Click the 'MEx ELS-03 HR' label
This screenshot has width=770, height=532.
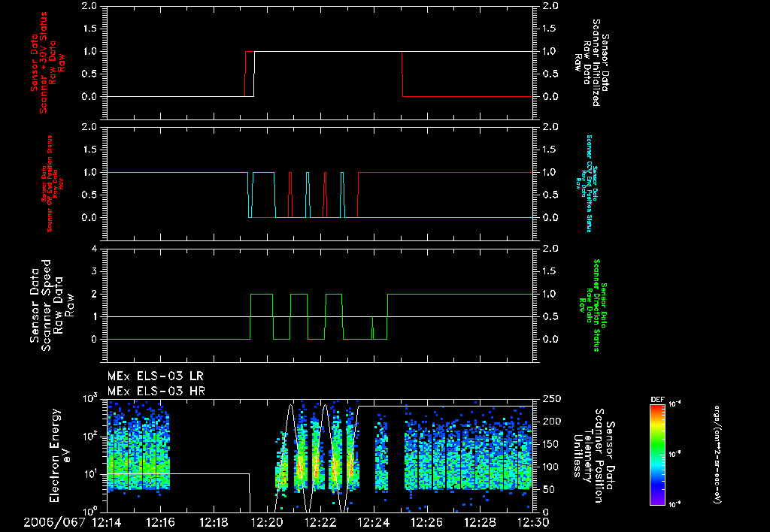tap(156, 391)
